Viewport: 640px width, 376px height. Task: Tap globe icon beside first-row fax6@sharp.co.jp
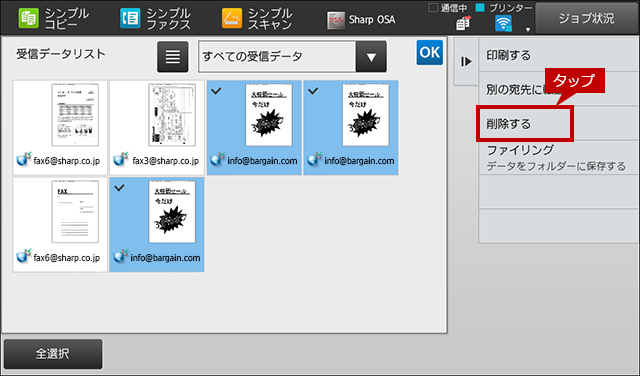click(24, 159)
